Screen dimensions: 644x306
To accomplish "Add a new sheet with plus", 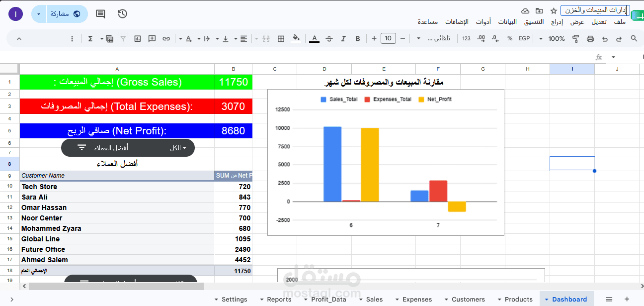I will pos(627,299).
